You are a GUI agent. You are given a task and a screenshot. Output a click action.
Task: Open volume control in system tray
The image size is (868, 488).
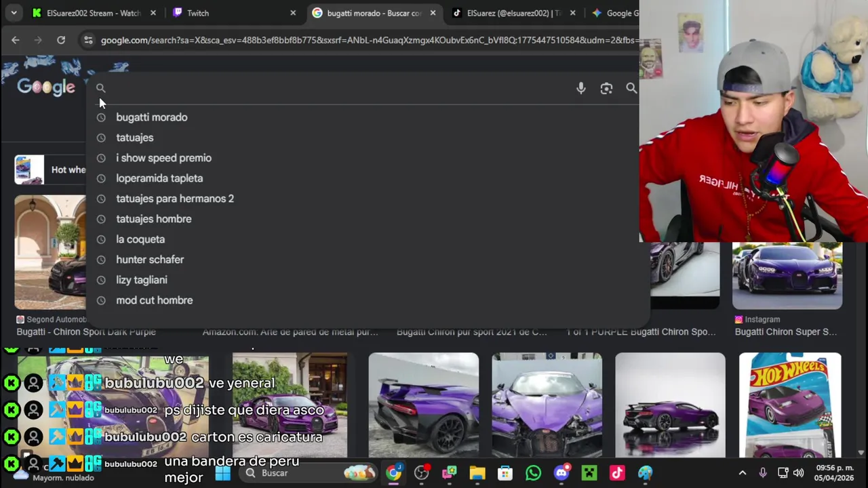coord(798,473)
